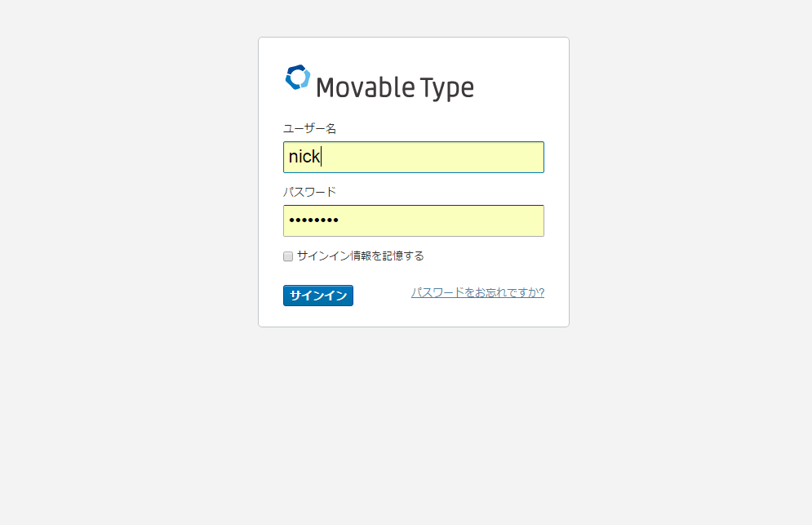Click the パスワード field label
This screenshot has height=525, width=812.
(309, 192)
